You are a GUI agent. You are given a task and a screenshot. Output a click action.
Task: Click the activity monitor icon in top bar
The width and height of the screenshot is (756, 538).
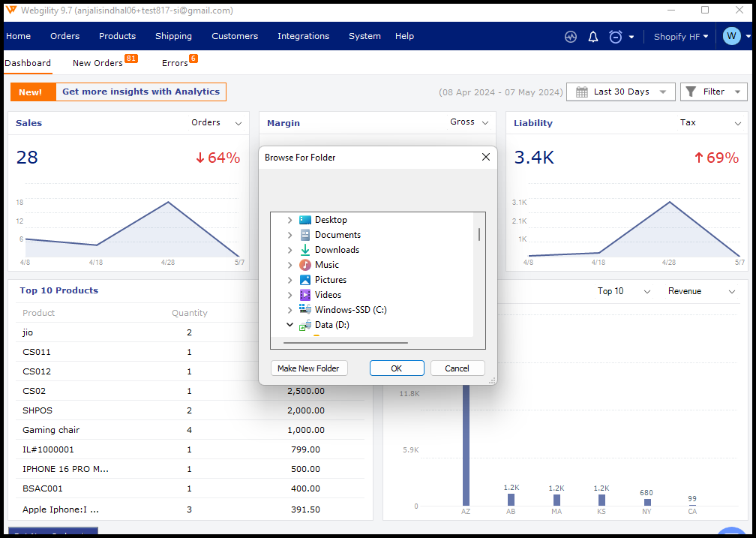click(x=570, y=37)
